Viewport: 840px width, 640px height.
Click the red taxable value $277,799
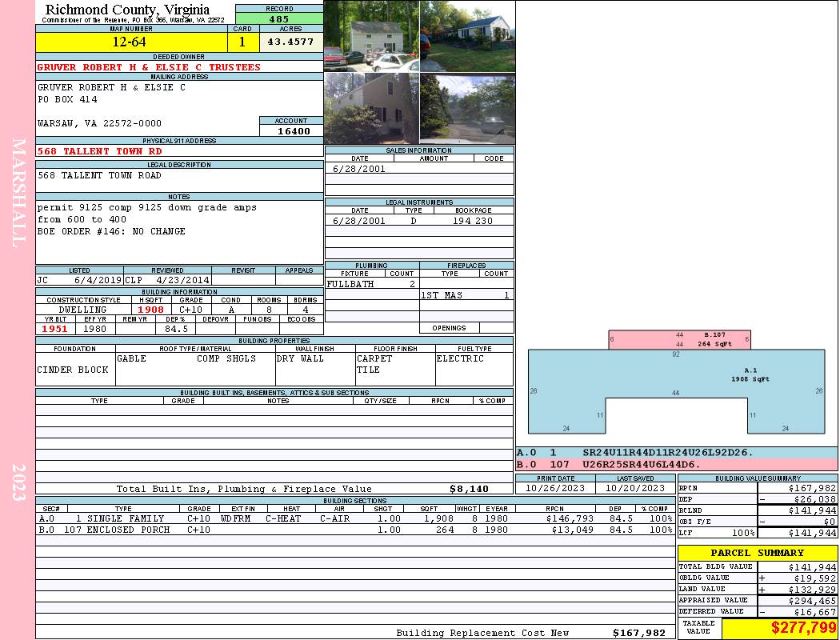click(779, 628)
